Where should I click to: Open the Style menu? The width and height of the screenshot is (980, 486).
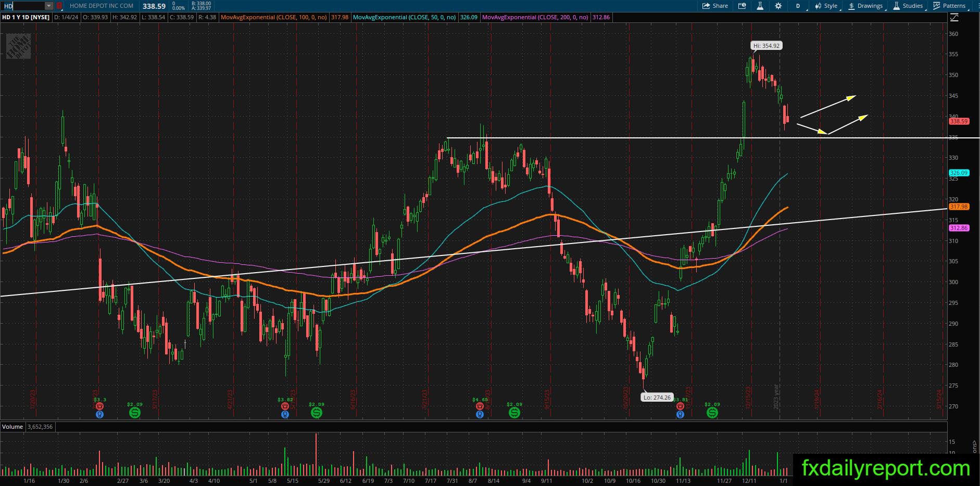(826, 6)
